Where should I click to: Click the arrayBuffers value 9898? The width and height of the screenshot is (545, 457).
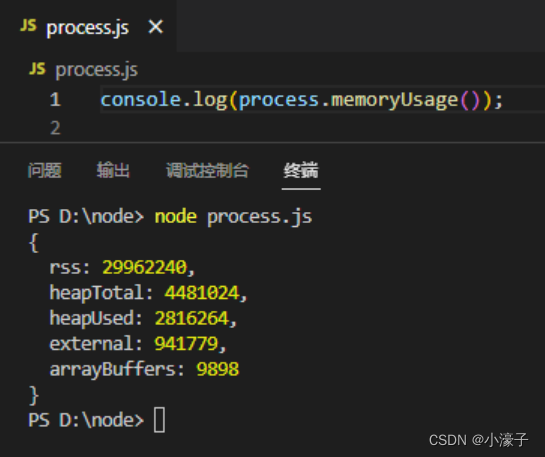click(x=218, y=369)
